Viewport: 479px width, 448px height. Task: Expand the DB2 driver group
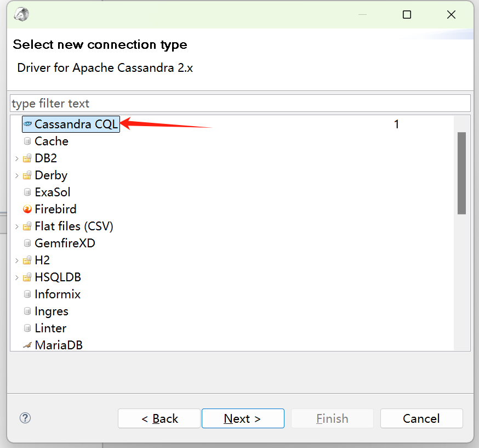click(17, 158)
